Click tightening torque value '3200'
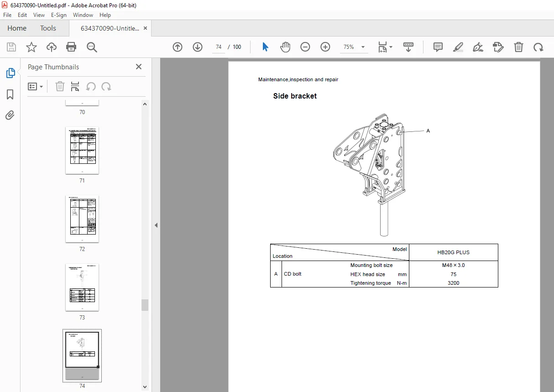Screen dimensions: 554x392 click(x=453, y=283)
